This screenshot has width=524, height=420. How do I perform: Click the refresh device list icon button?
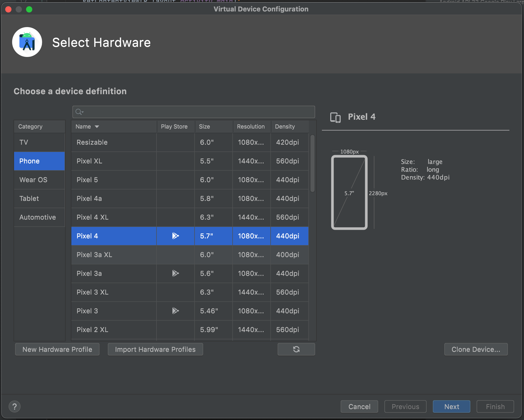pyautogui.click(x=296, y=349)
